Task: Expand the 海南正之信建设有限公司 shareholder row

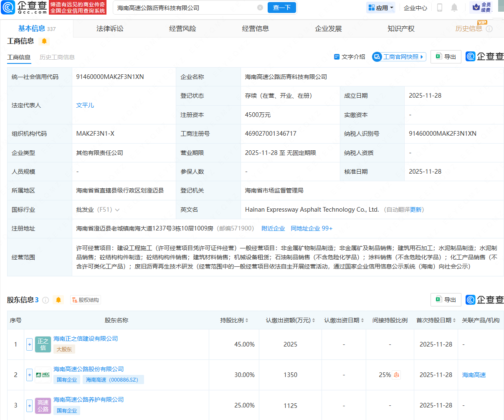Action: [29, 344]
